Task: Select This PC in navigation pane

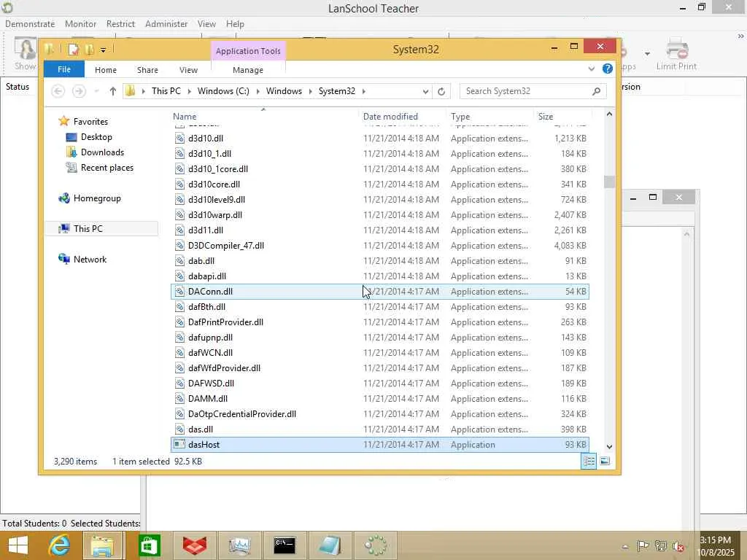Action: tap(88, 228)
